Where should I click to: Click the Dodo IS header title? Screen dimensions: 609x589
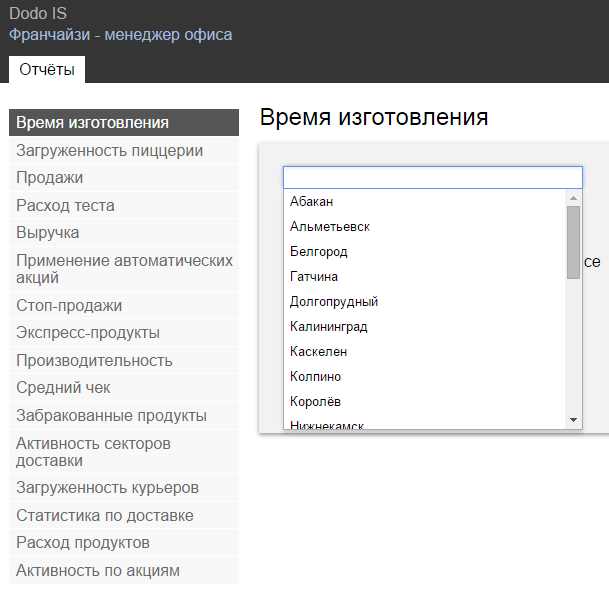point(38,14)
